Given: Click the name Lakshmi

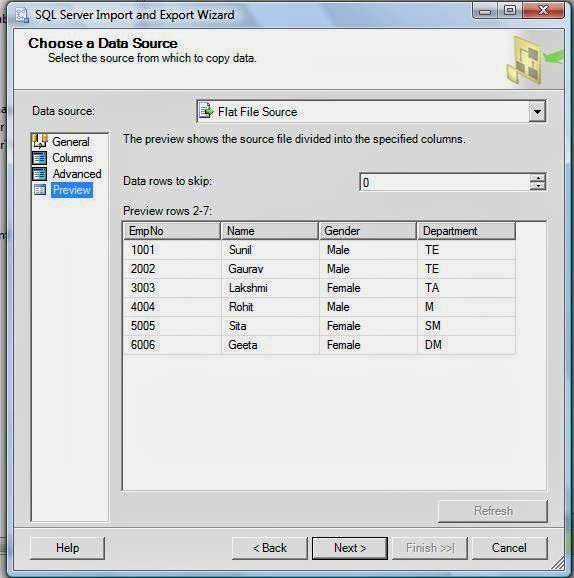Looking at the screenshot, I should (248, 288).
